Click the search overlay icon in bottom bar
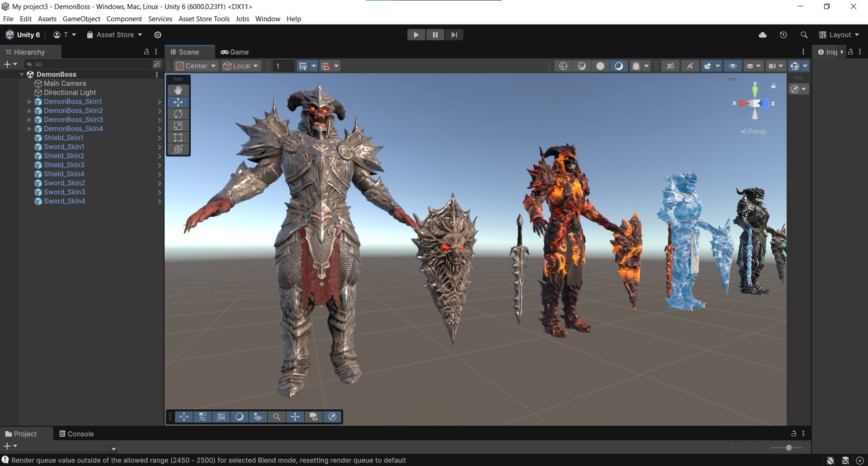The width and height of the screenshot is (868, 466). coord(277,417)
